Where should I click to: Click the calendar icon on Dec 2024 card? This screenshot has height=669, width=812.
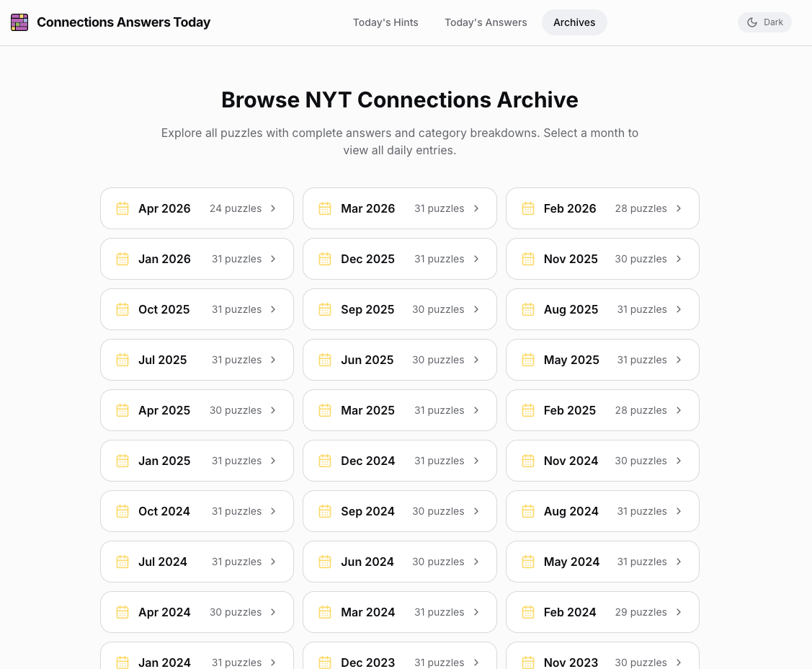(x=325, y=461)
